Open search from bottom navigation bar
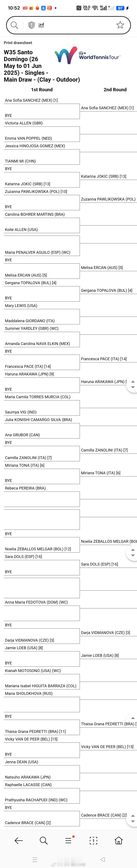This screenshot has height=868, width=137. (x=44, y=840)
